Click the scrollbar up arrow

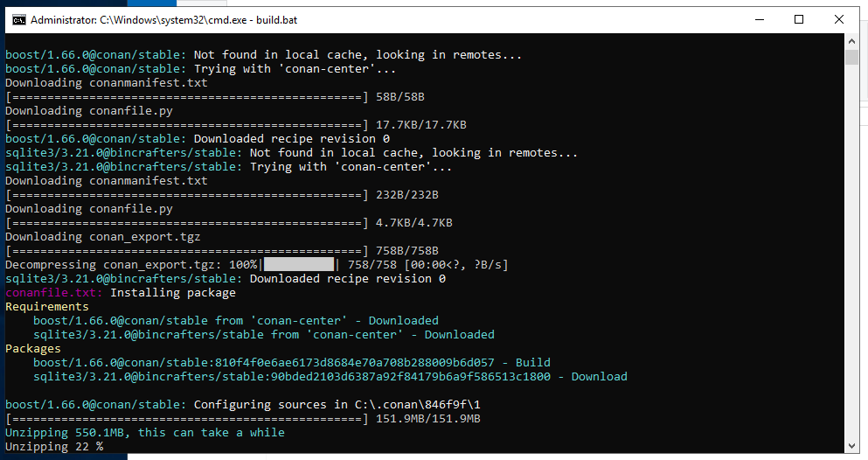(x=851, y=41)
